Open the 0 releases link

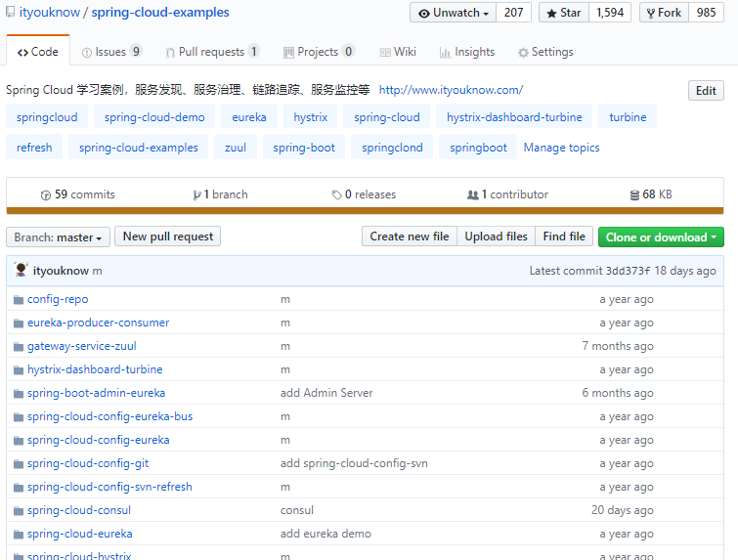point(364,194)
